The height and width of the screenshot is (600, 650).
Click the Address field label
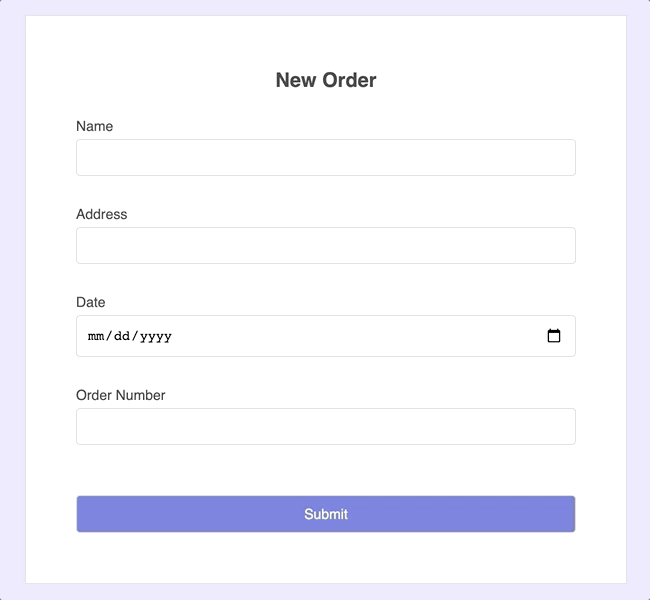pos(101,215)
